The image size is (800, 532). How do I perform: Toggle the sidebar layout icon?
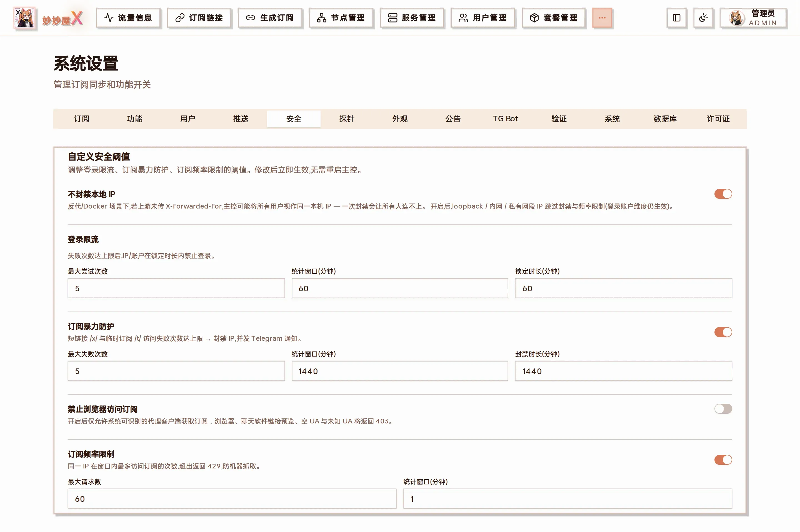[676, 18]
